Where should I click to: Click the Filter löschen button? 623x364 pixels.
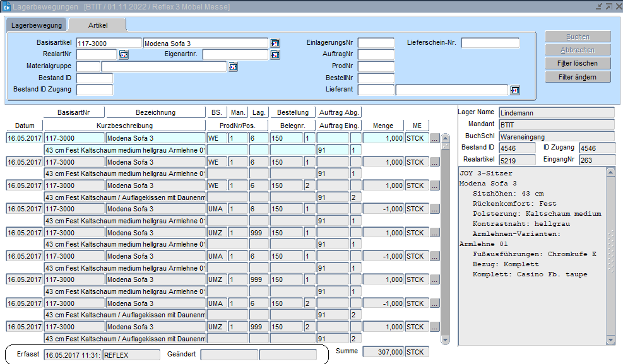point(578,63)
